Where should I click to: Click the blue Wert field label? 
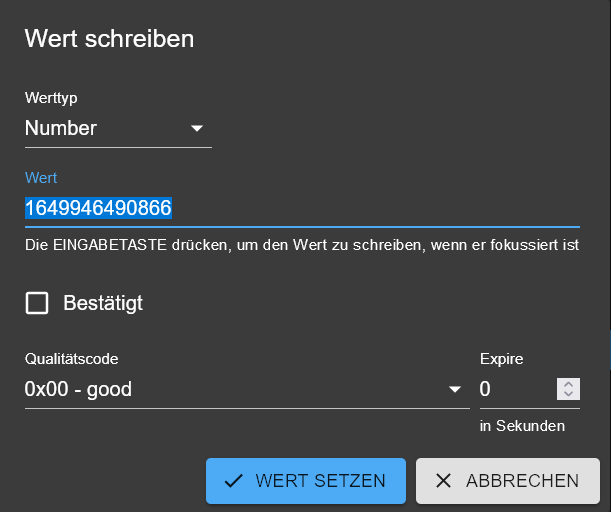41,178
